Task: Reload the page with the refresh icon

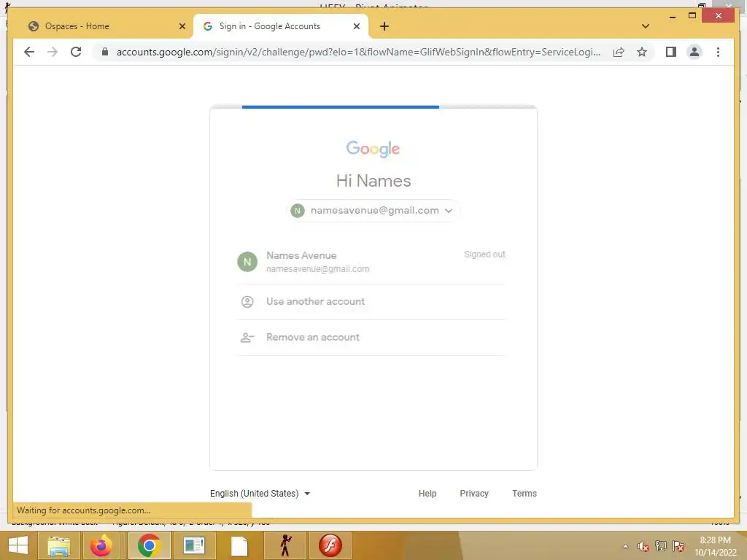Action: click(x=76, y=52)
